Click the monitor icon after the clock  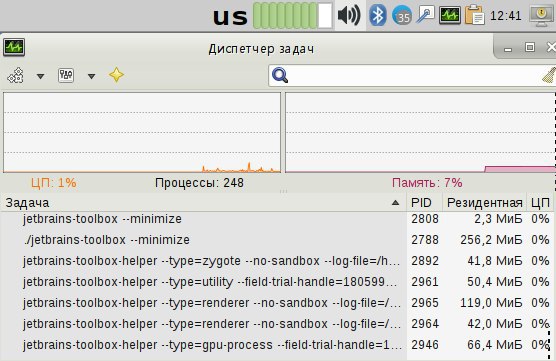541,16
